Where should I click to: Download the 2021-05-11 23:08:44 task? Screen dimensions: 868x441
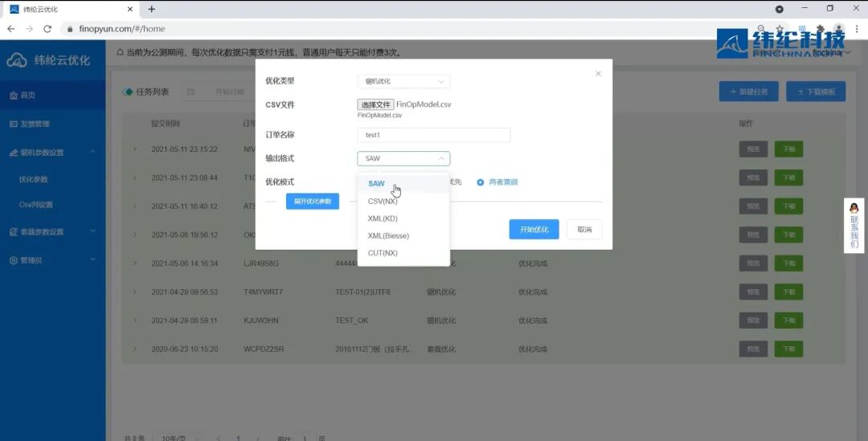(x=788, y=178)
